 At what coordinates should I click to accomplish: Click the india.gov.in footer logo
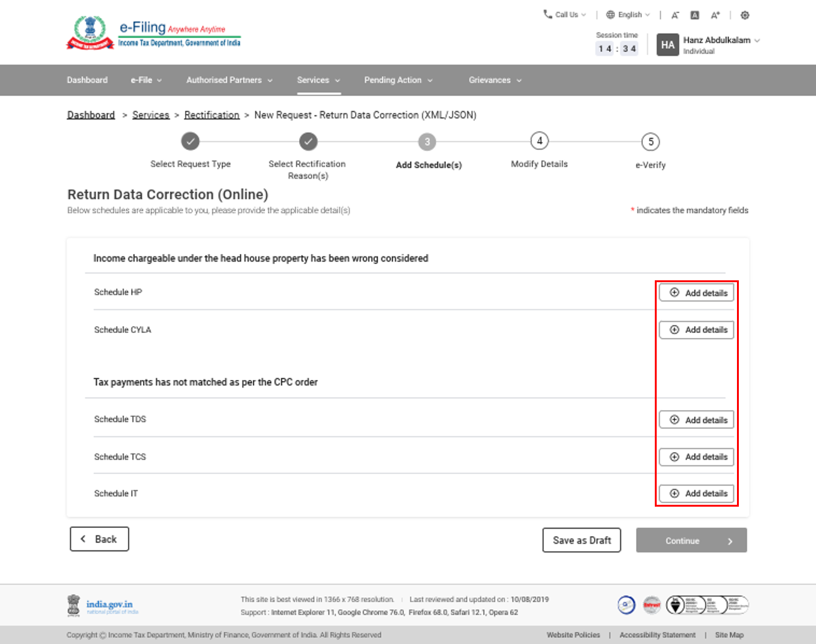(x=103, y=605)
